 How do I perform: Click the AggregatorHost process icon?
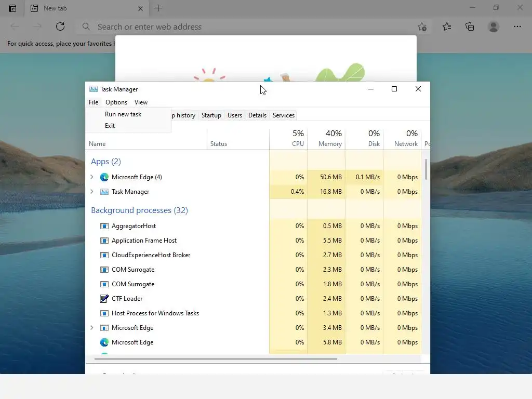coord(104,226)
